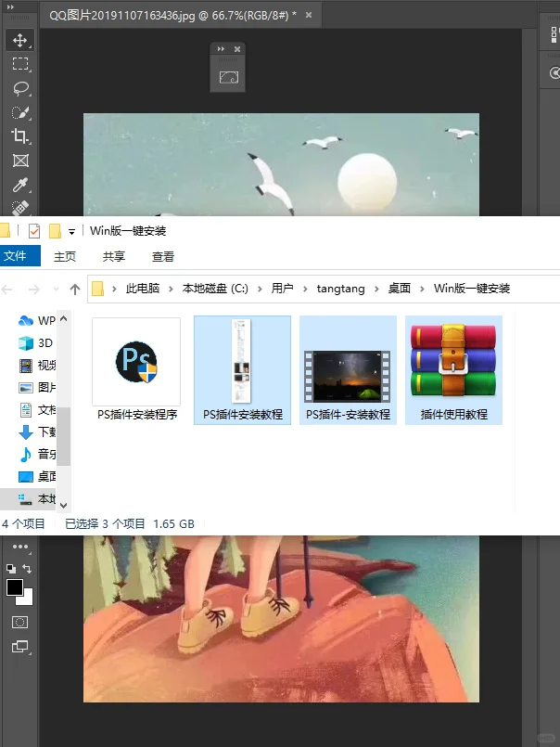Image resolution: width=560 pixels, height=747 pixels.
Task: Toggle Quick Mask mode
Action: (x=20, y=622)
